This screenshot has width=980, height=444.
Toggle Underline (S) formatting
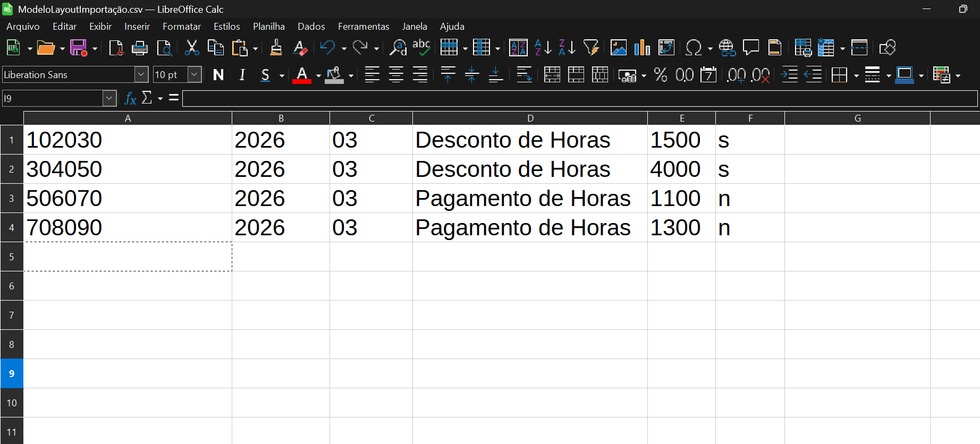265,75
